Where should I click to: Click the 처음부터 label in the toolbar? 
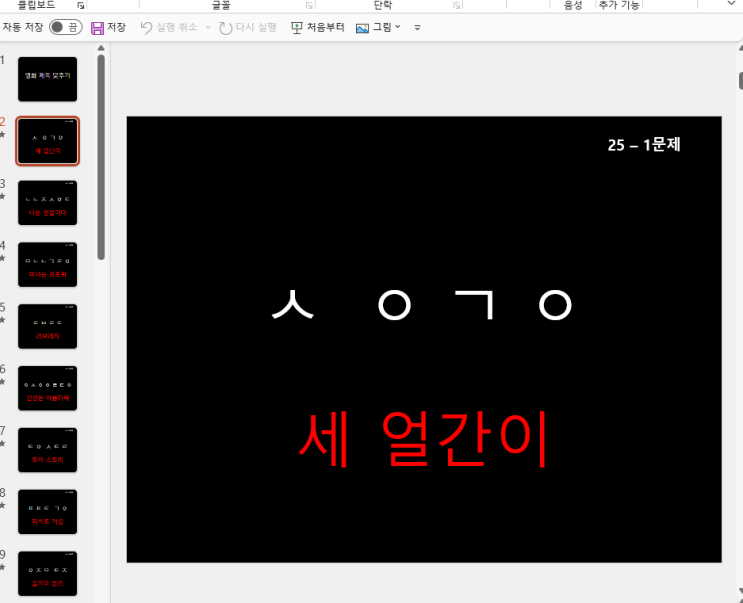click(x=325, y=27)
